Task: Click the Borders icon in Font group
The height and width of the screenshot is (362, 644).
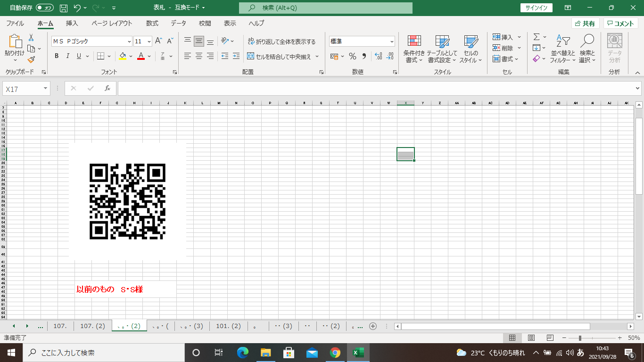Action: [x=100, y=56]
